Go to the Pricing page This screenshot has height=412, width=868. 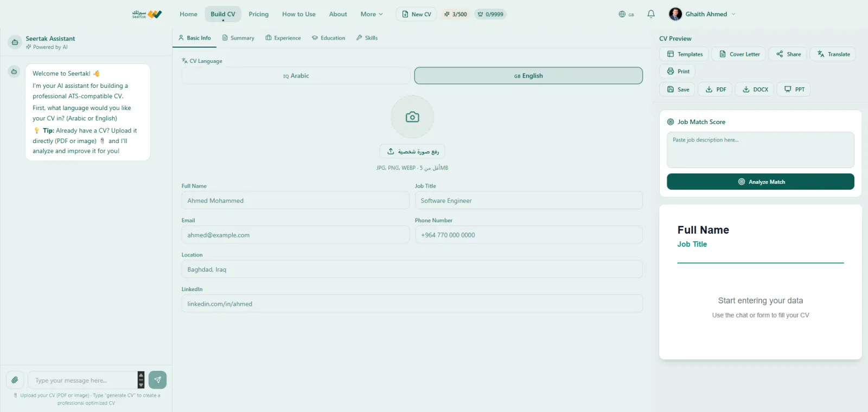tap(258, 14)
